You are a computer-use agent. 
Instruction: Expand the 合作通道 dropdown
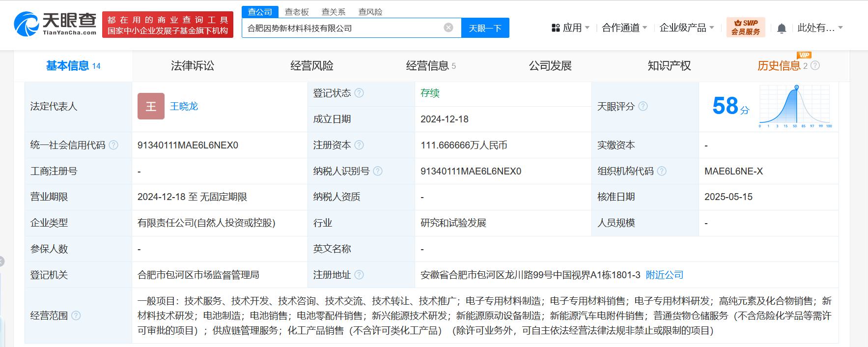[x=624, y=28]
